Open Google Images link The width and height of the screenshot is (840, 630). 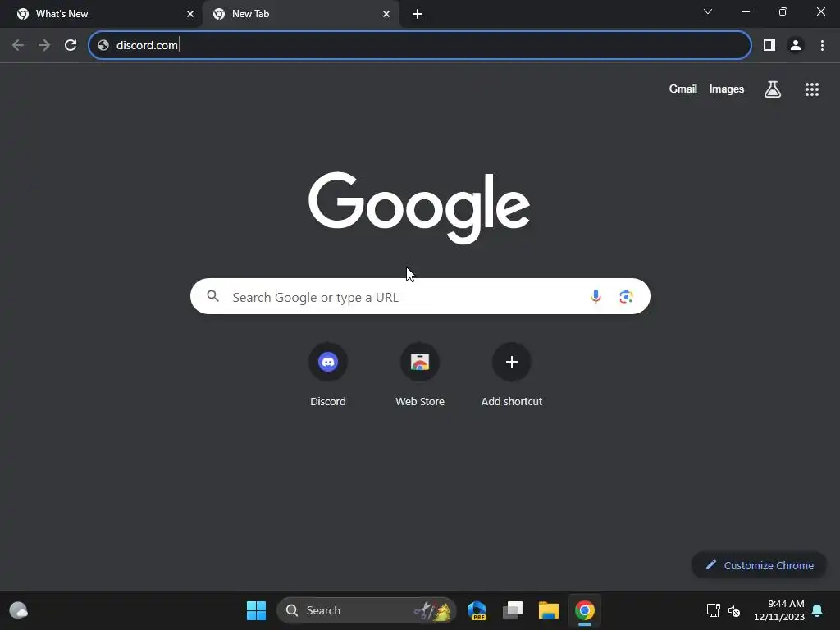coord(727,89)
